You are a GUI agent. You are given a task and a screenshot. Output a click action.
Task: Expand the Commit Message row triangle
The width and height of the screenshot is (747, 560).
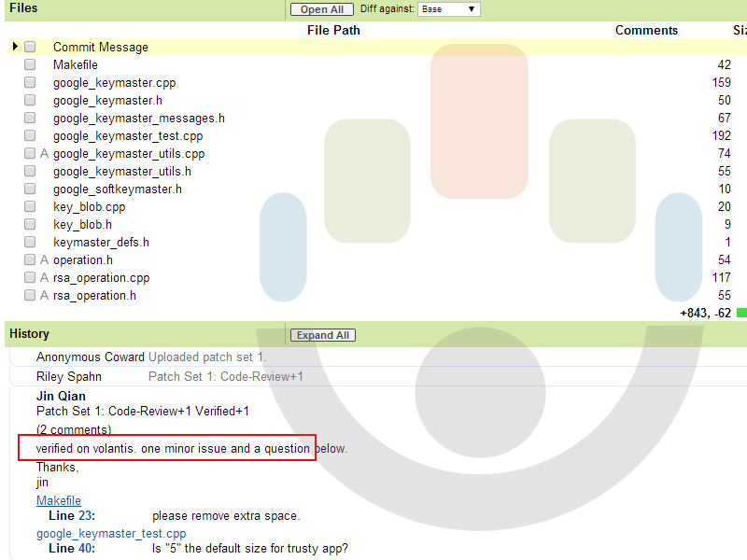point(15,46)
